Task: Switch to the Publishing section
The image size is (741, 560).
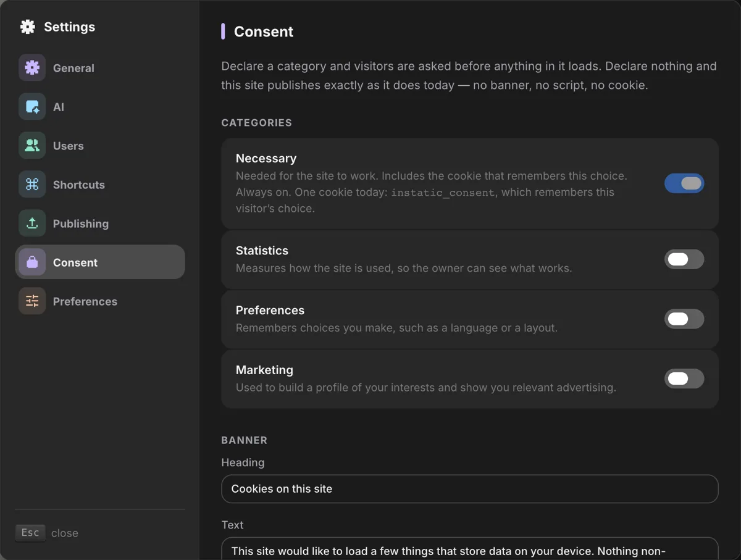Action: click(x=100, y=224)
